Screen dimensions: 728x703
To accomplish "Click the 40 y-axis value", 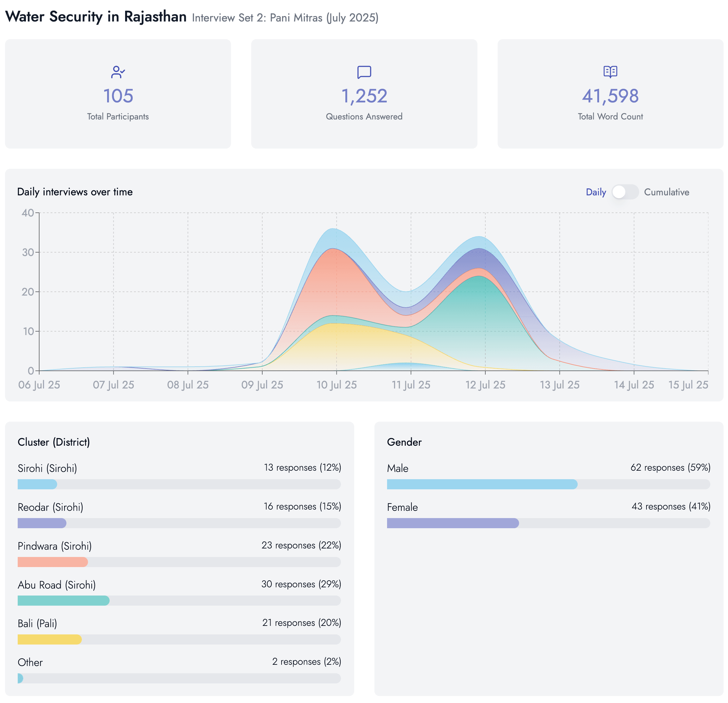I will 28,212.
